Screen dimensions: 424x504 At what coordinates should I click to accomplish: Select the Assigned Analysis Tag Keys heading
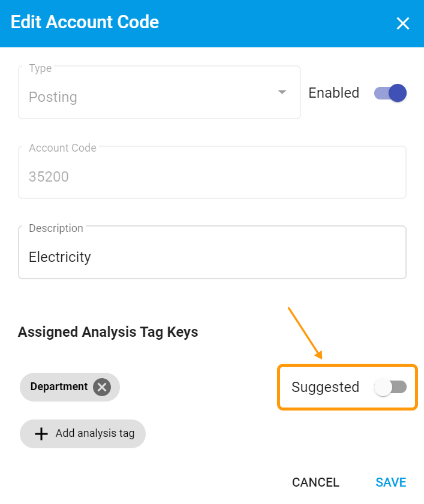click(x=108, y=332)
